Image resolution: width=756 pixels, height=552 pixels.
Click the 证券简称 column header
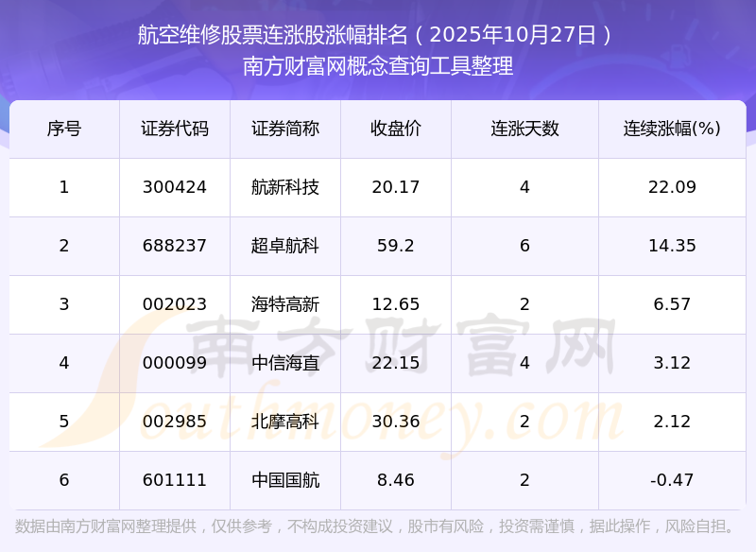(285, 129)
